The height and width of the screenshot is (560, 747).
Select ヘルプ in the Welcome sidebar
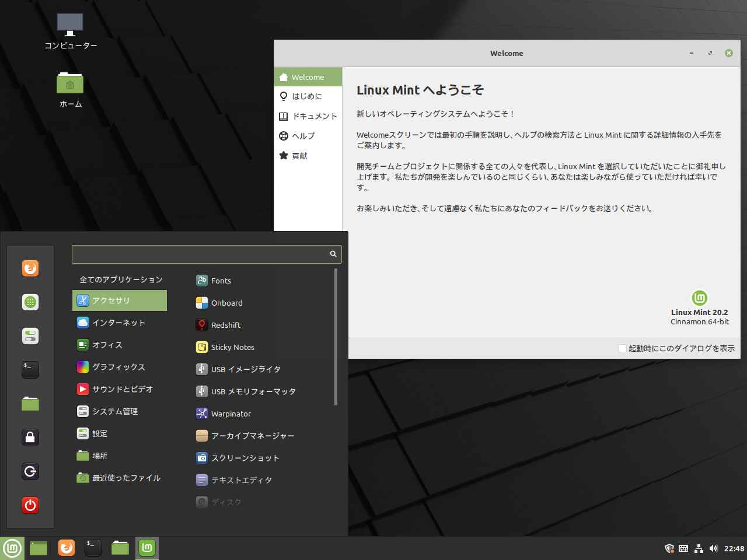point(303,136)
